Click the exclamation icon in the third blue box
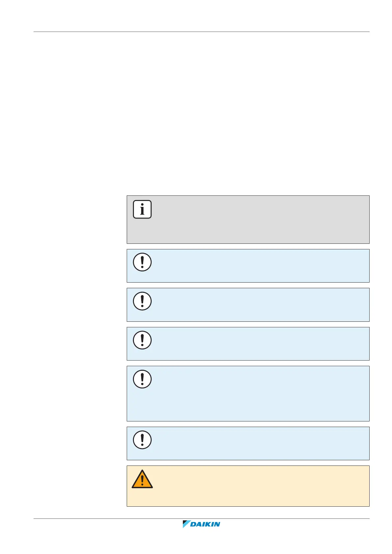Viewport: 392px width, 554px height. coord(142,340)
